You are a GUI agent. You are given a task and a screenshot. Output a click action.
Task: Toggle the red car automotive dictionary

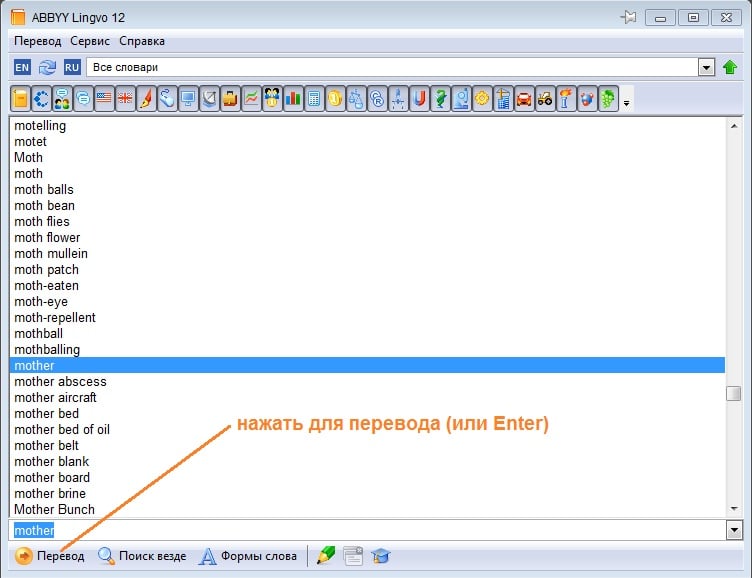pyautogui.click(x=524, y=99)
